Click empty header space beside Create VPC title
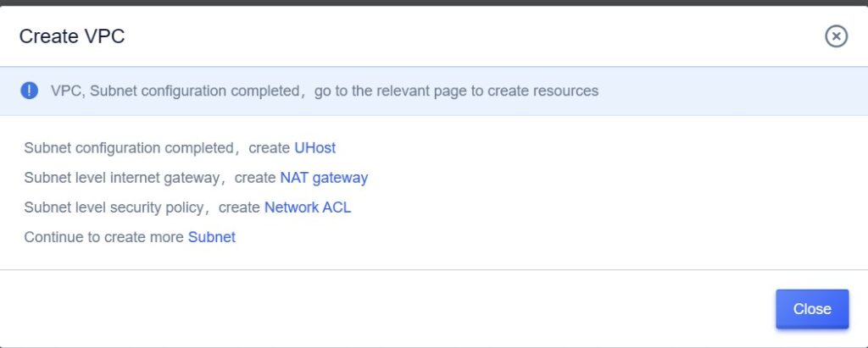 pos(466,36)
